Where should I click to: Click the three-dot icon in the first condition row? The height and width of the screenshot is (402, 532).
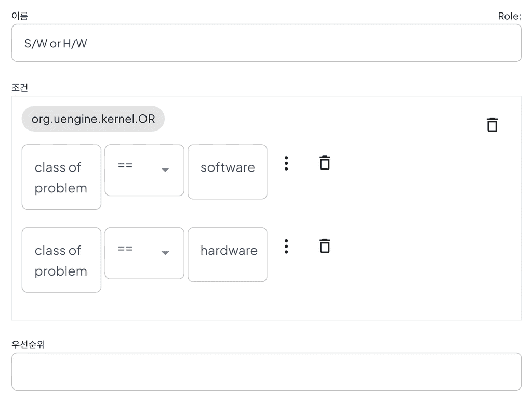pos(286,163)
